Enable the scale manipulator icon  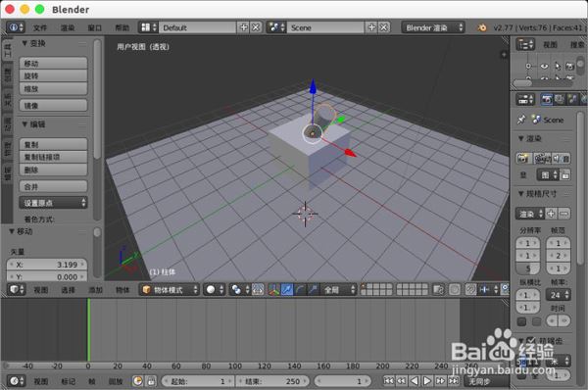(x=313, y=289)
